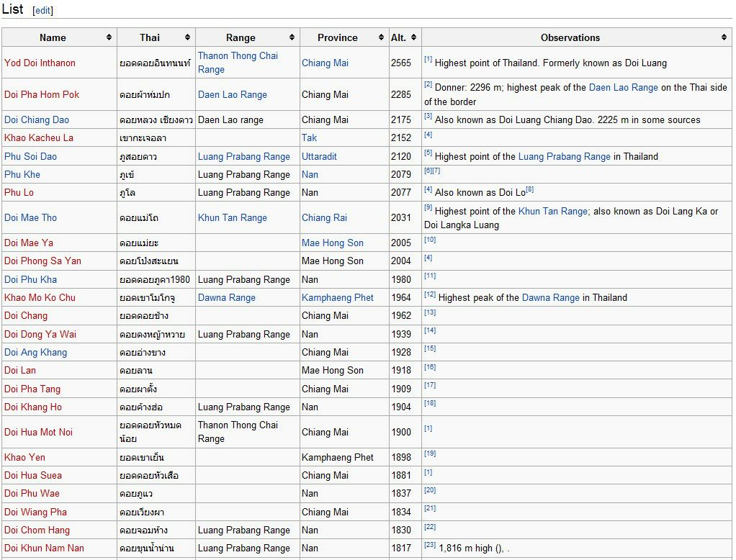Open Doi Phu Wae link

click(32, 493)
